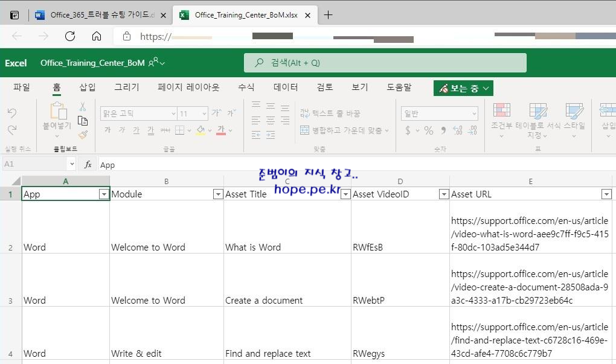Click the Name Box showing A1
Image resolution: width=616 pixels, height=364 pixels.
[39, 164]
